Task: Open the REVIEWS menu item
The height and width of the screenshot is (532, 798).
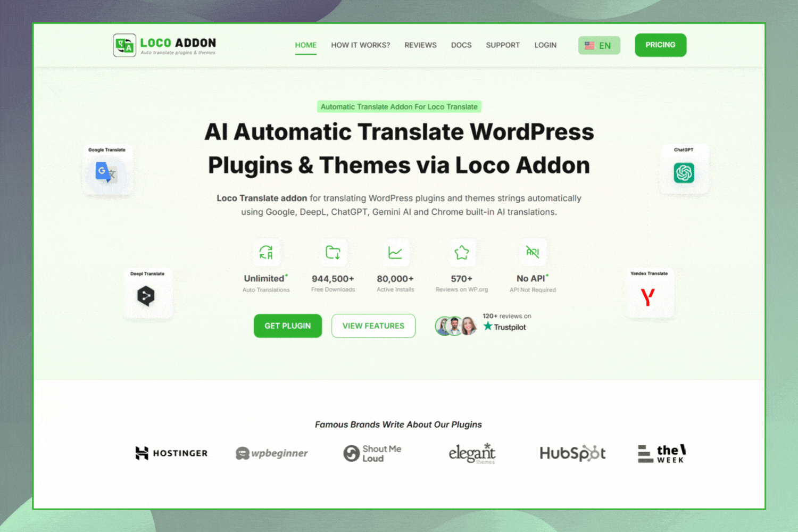Action: click(420, 45)
